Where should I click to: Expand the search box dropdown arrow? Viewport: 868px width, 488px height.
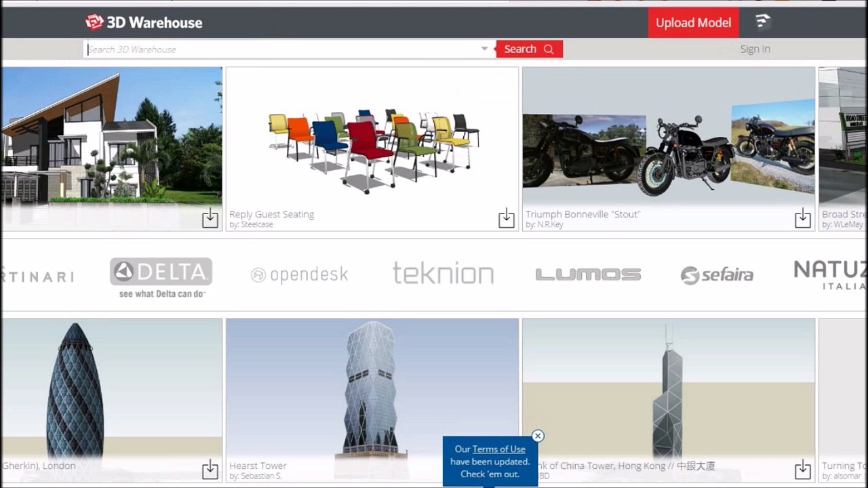tap(484, 49)
